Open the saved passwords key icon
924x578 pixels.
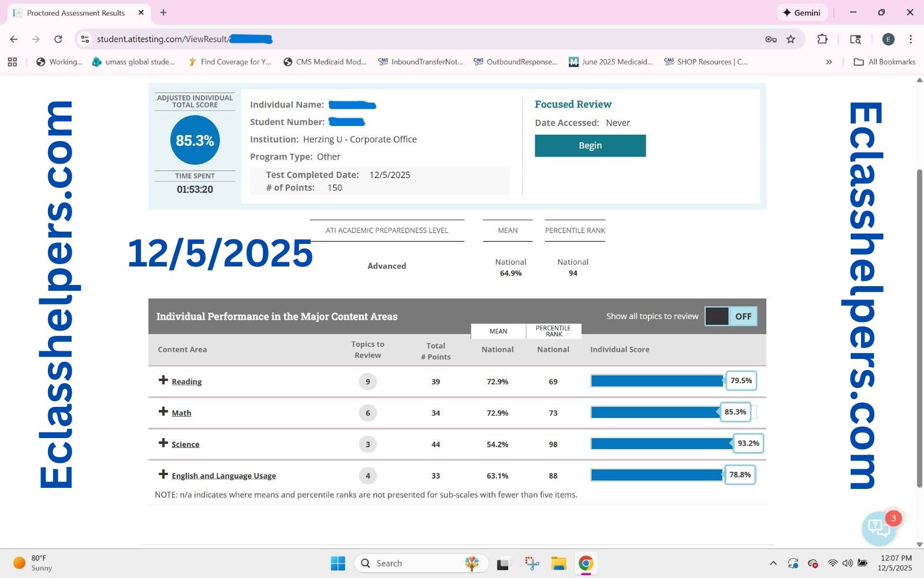click(770, 39)
